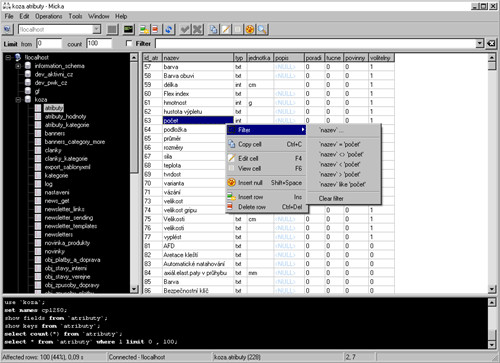Click the table icon beside log
This screenshot has width=500, height=363.
point(38,184)
